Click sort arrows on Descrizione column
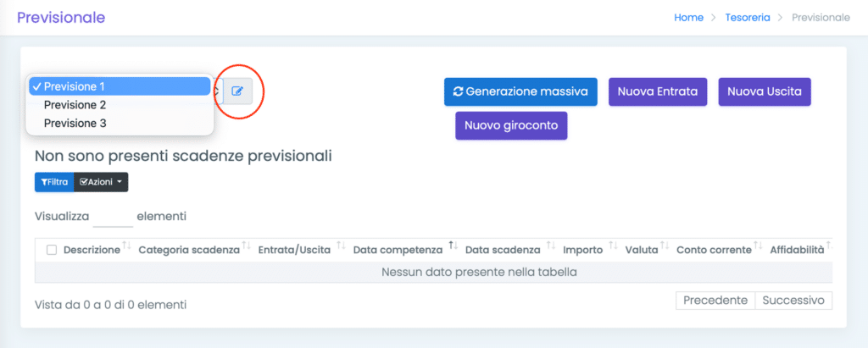The height and width of the screenshot is (348, 868). (127, 246)
